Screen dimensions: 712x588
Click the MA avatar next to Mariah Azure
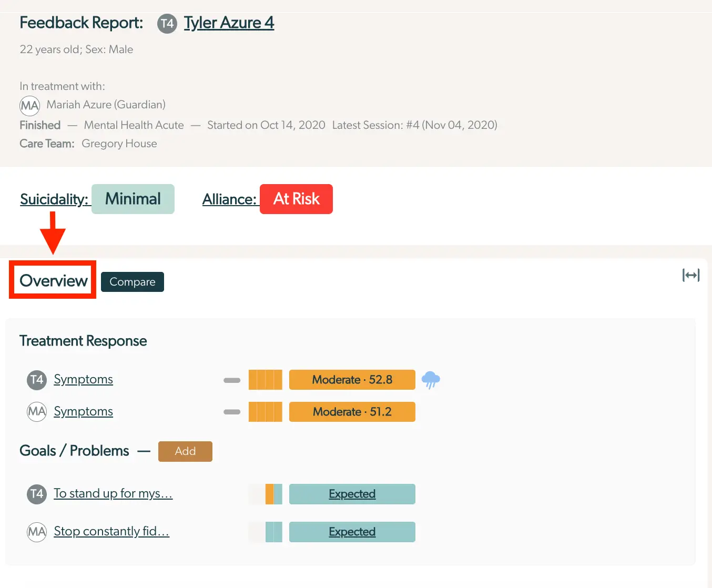29,105
